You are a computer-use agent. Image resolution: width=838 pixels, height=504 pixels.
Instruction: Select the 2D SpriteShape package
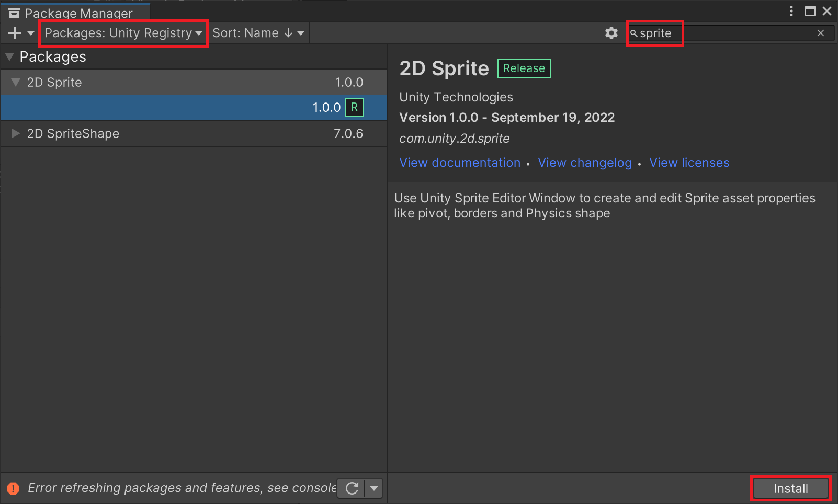[x=194, y=133]
